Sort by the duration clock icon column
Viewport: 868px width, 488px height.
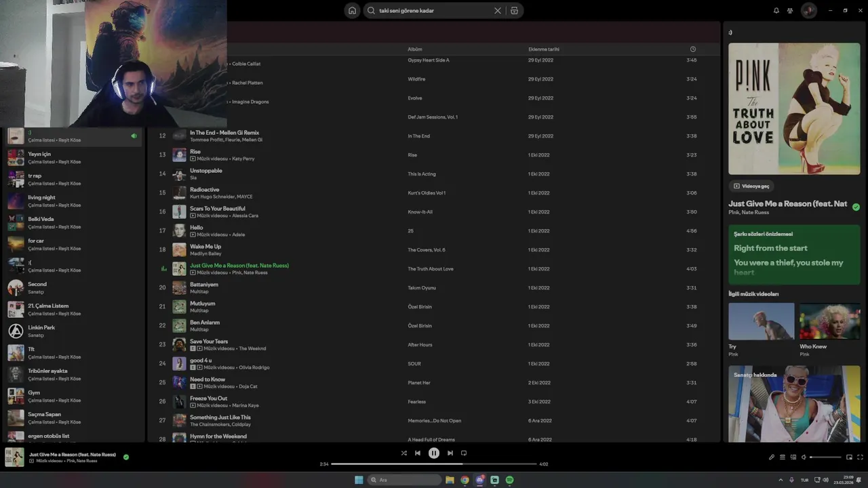pyautogui.click(x=692, y=49)
